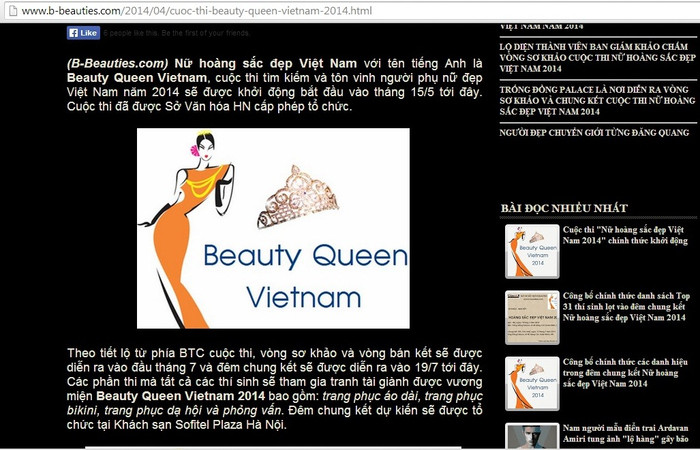Open 'Cuộc thi Nữ hoàng sắc đẹp Việt Nam 2014 chính thức khởi động' link
Screen dimensions: 700x450
[625, 235]
